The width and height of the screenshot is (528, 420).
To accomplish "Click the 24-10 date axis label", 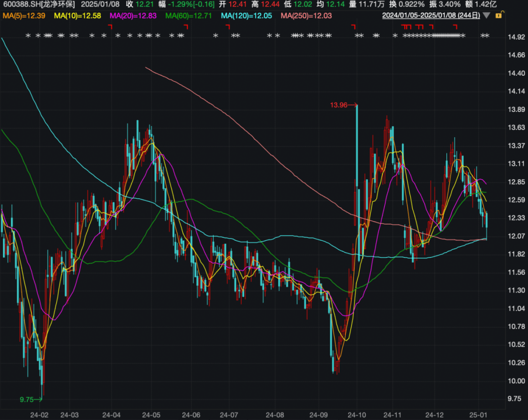I will pos(357,415).
